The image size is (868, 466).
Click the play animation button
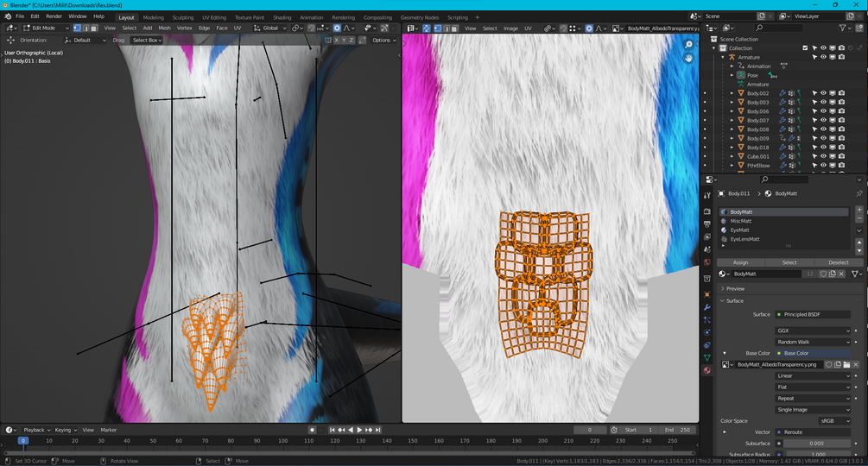point(359,430)
